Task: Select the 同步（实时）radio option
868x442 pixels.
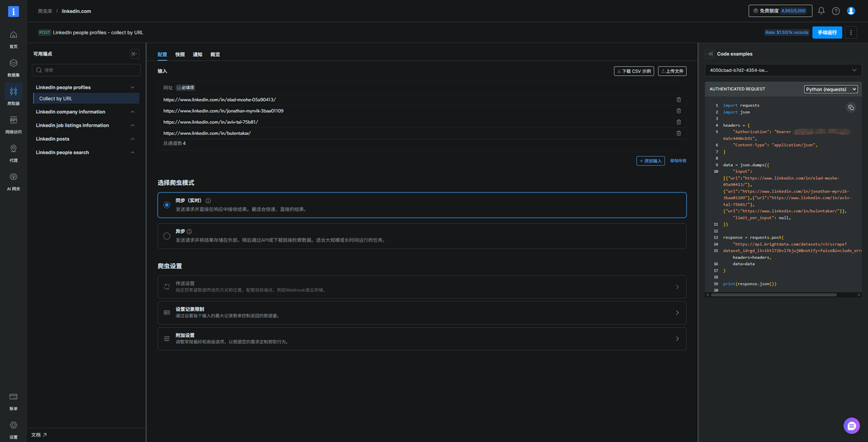Action: [167, 205]
